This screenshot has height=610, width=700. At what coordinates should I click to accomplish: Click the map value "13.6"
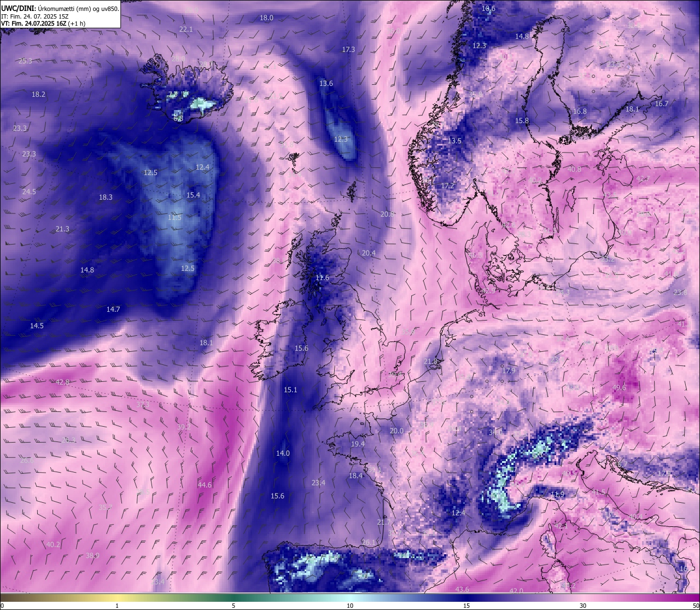tap(326, 83)
